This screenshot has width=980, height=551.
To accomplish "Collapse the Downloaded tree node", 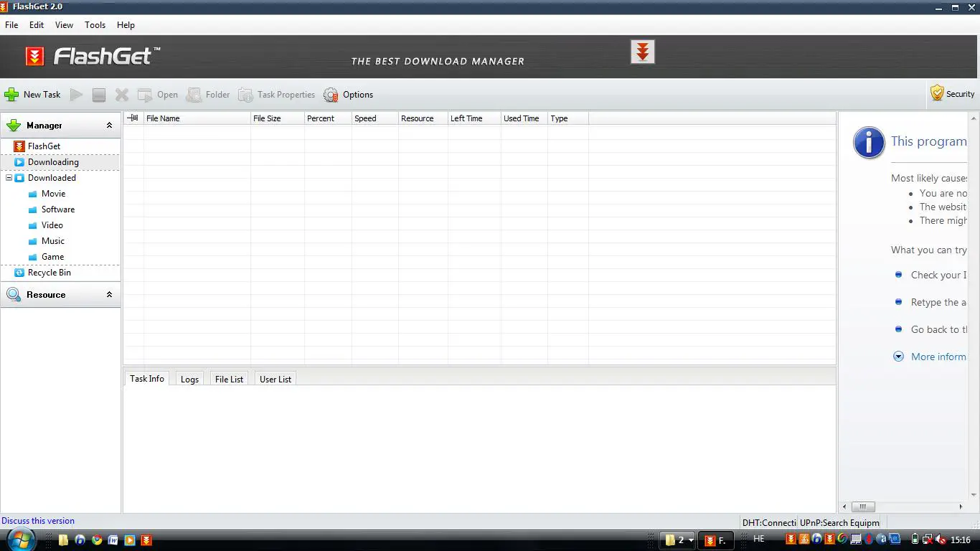I will pyautogui.click(x=9, y=178).
